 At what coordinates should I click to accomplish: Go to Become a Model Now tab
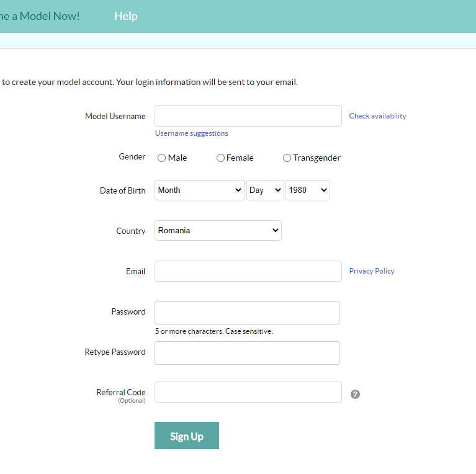[x=40, y=16]
